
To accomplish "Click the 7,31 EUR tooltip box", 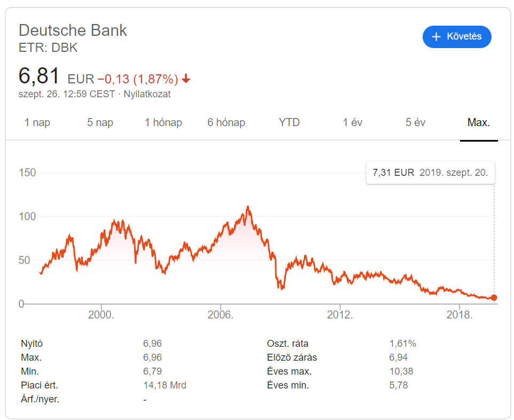I will 431,173.
